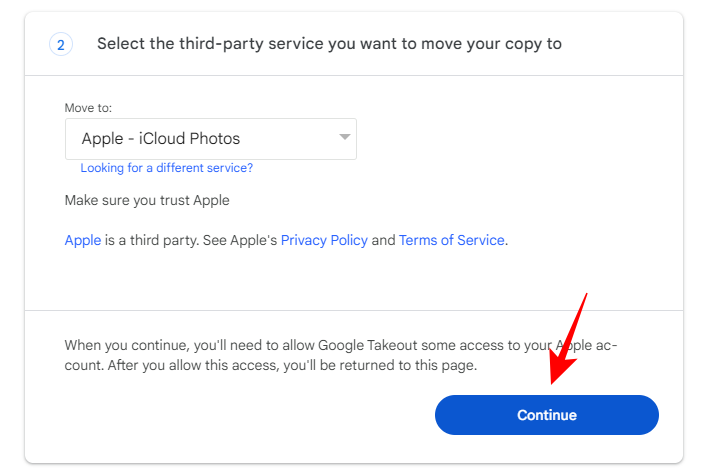The width and height of the screenshot is (725, 476).
Task: Click the step 2 circle icon
Action: [60, 44]
